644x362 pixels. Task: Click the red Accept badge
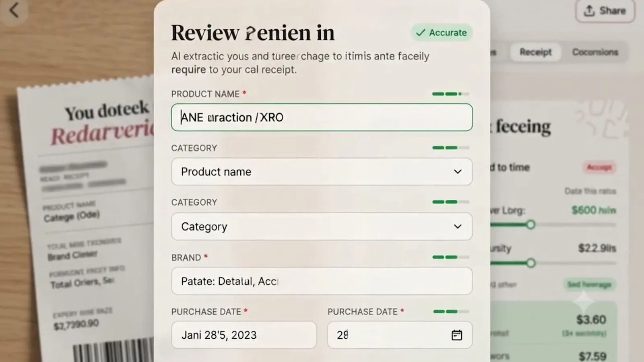pos(599,167)
